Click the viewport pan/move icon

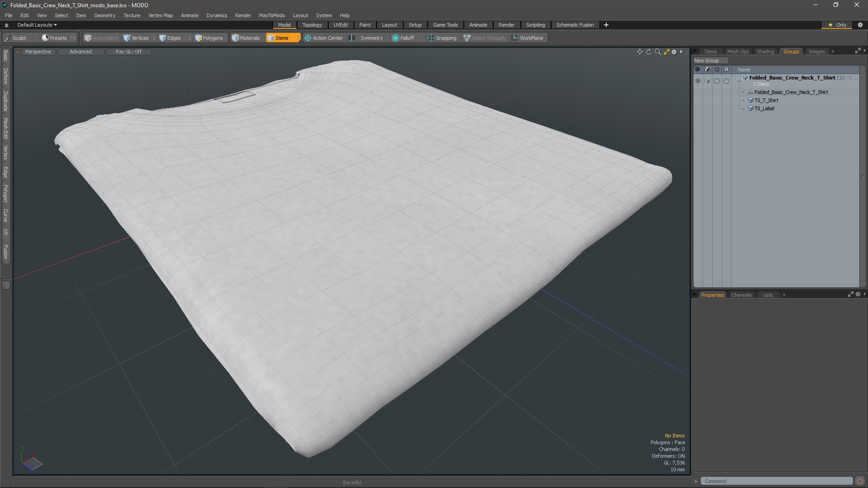(x=640, y=52)
